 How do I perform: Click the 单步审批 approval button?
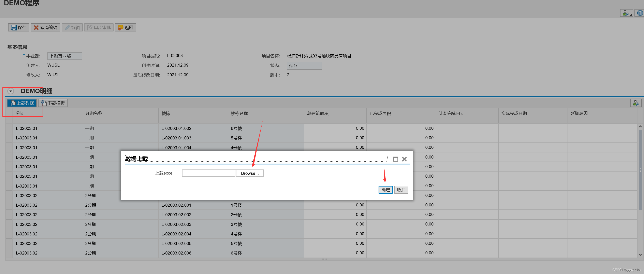99,28
